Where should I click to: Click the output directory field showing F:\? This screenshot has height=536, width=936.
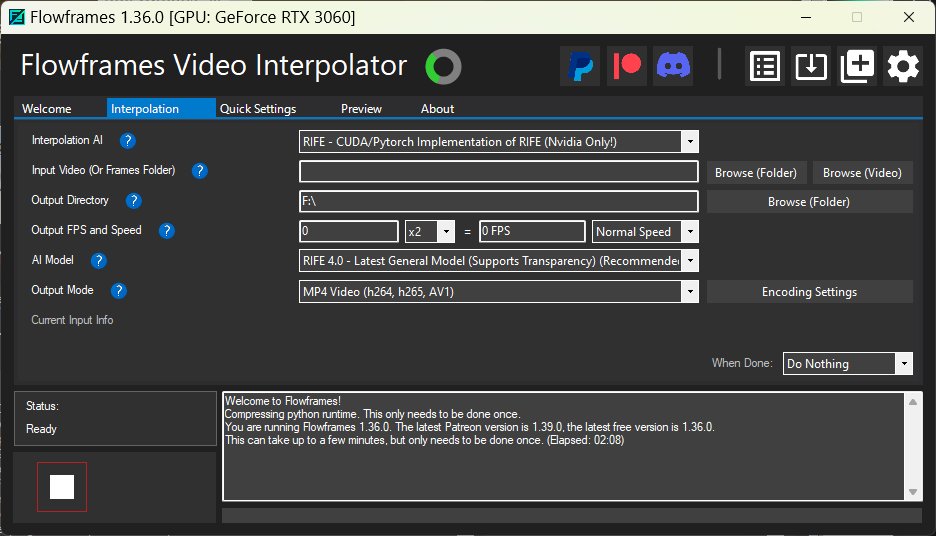[x=498, y=201]
